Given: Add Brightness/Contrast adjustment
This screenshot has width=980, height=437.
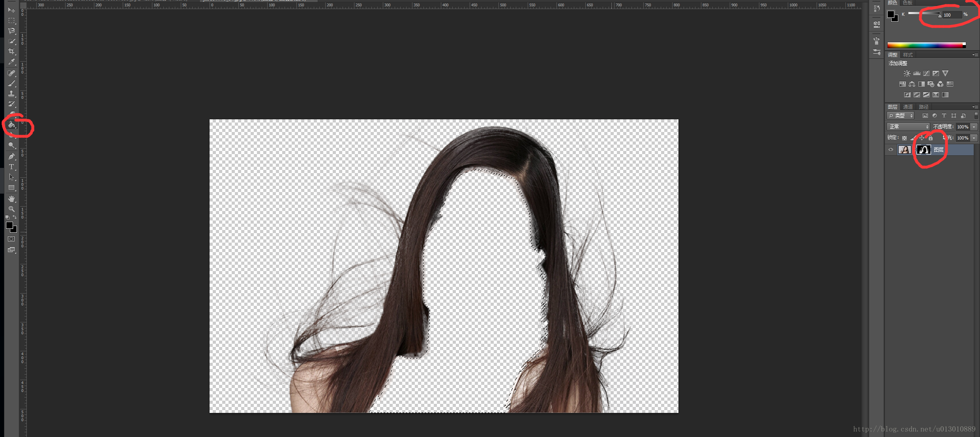Looking at the screenshot, I should pyautogui.click(x=907, y=73).
